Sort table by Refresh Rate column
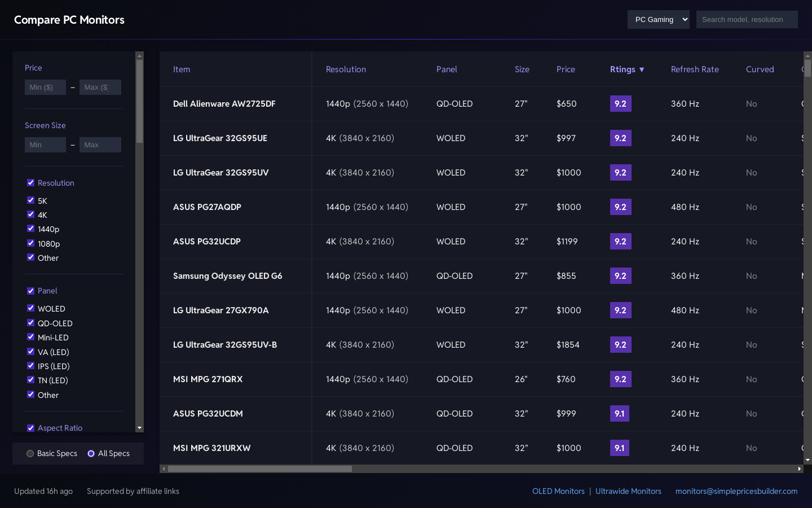 [x=695, y=69]
